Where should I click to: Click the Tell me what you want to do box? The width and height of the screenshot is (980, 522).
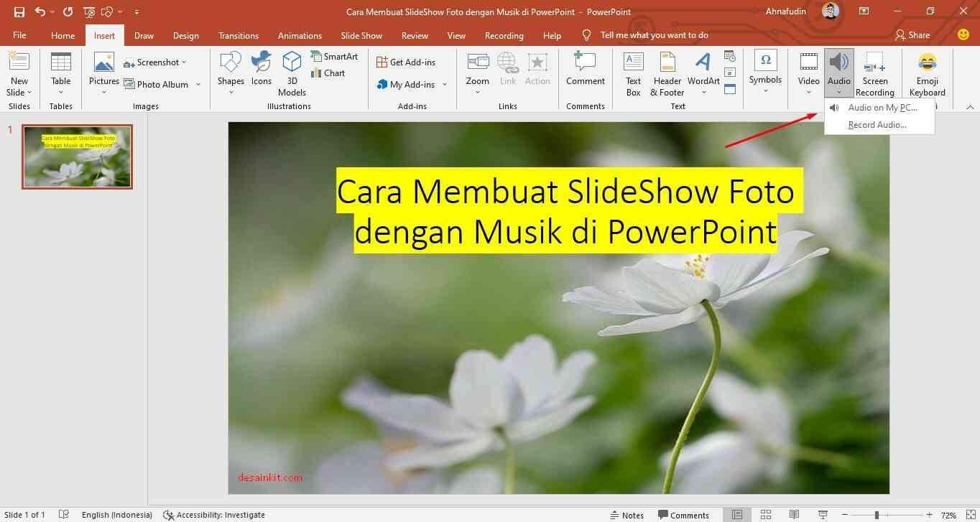(654, 35)
